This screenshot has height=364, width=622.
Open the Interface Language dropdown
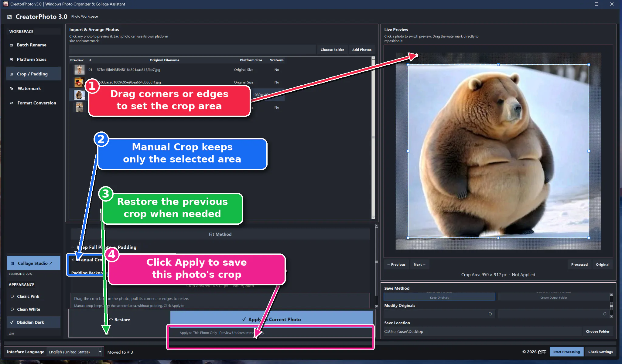tap(75, 352)
